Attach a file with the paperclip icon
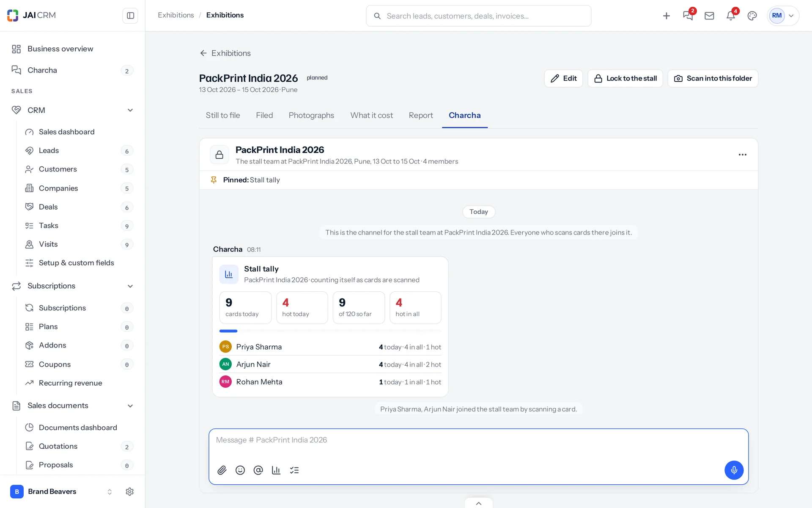This screenshot has height=508, width=812. 222,470
